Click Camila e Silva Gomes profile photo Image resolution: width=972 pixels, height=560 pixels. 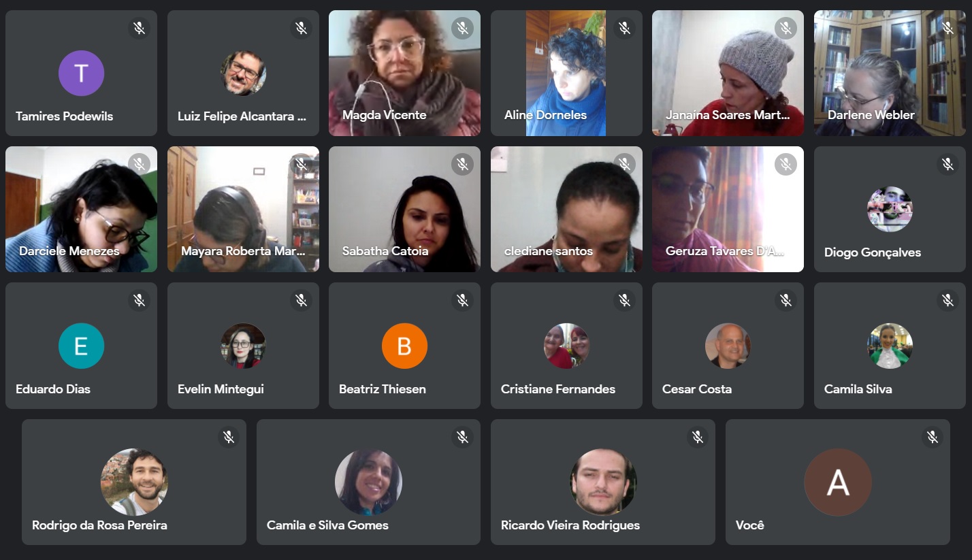(368, 482)
